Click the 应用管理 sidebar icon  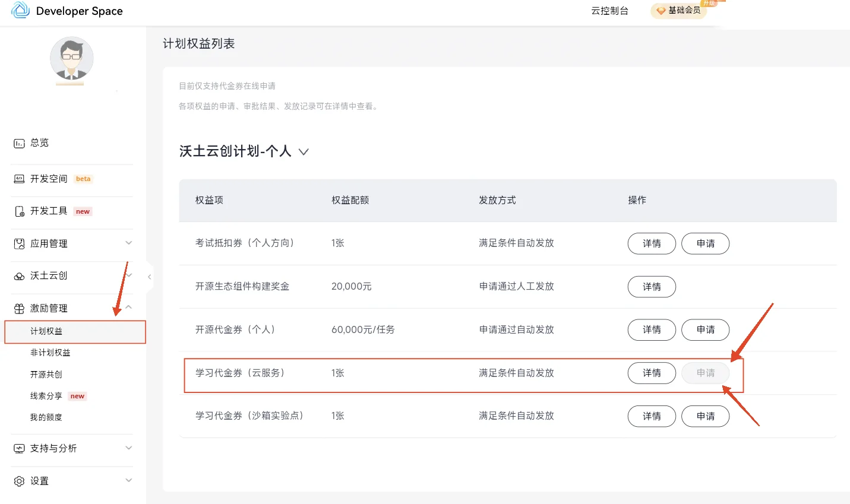pyautogui.click(x=19, y=243)
